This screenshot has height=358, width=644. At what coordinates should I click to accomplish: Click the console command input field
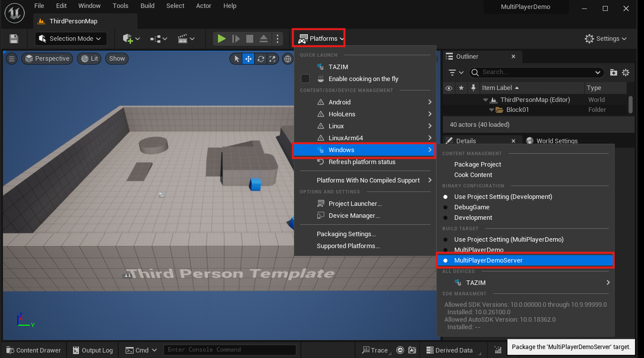point(229,350)
